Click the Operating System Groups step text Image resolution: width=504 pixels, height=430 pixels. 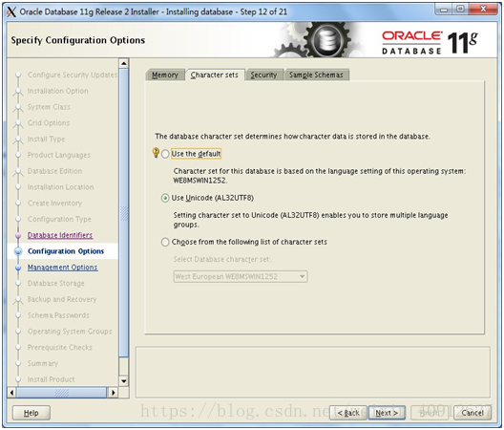click(x=70, y=332)
